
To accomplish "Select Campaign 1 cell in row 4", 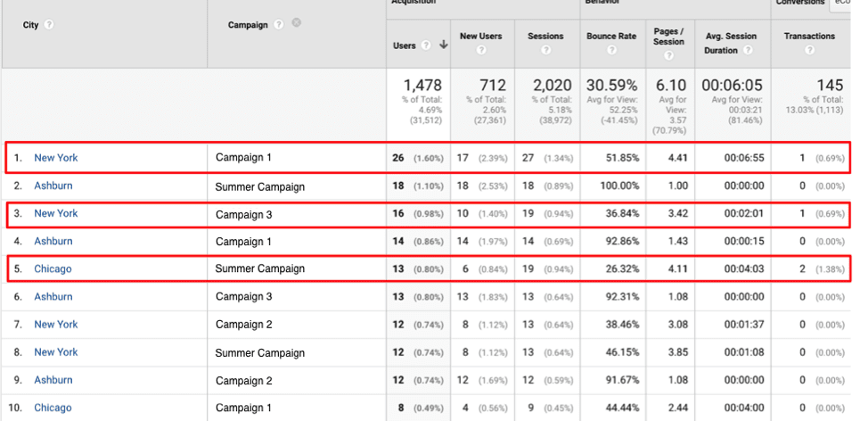I will [x=243, y=242].
